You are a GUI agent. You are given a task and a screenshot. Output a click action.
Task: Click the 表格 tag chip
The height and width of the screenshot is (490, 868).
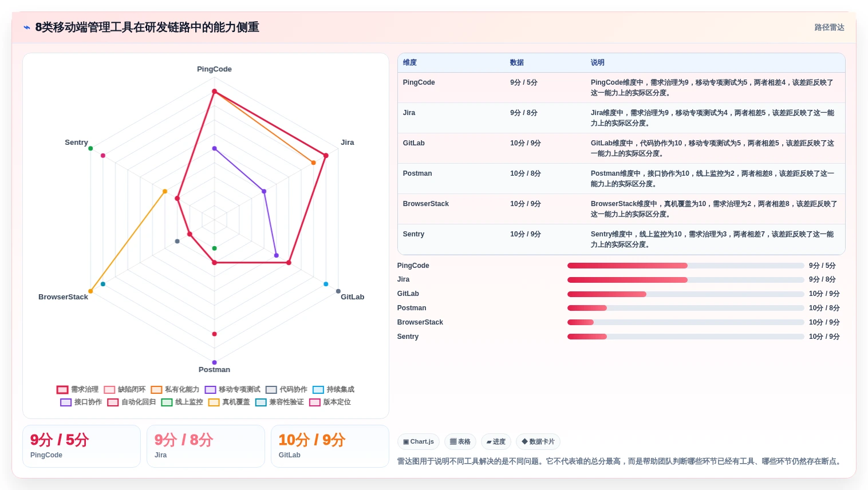click(x=460, y=441)
